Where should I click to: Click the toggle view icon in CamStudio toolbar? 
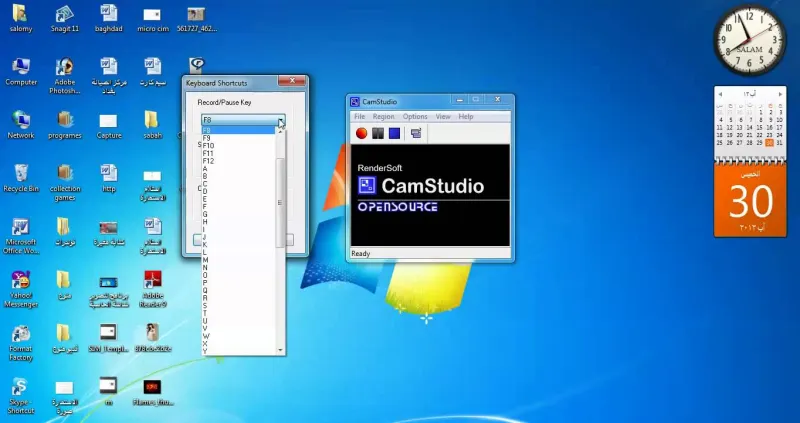pyautogui.click(x=416, y=133)
